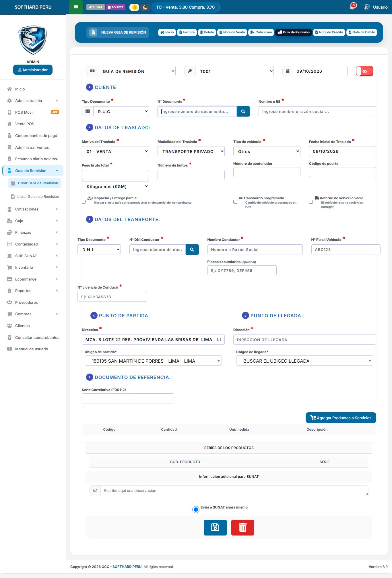Click the Softhard shield logo in sidebar

(33, 40)
